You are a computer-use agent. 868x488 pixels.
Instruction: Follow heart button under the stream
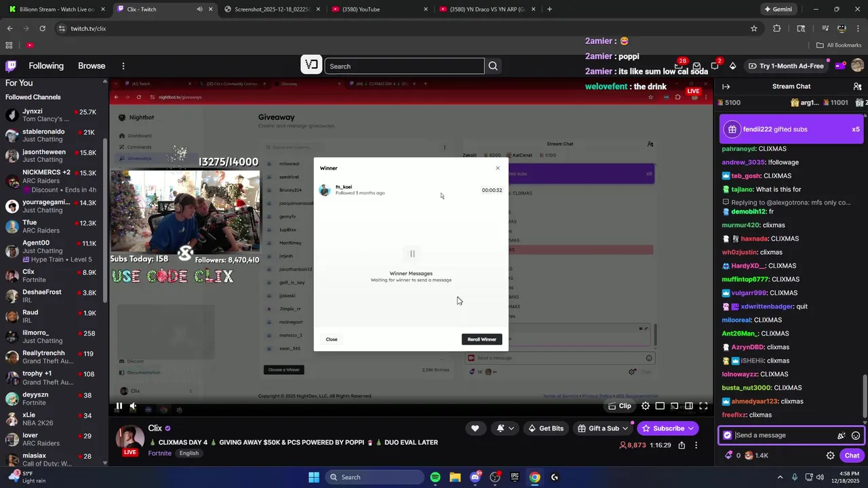[475, 428]
